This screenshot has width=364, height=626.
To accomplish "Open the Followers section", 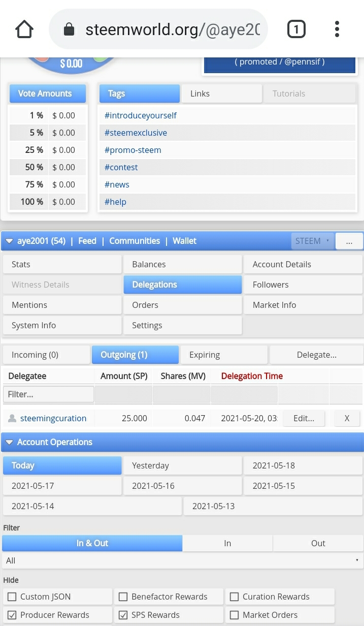I will pos(303,285).
